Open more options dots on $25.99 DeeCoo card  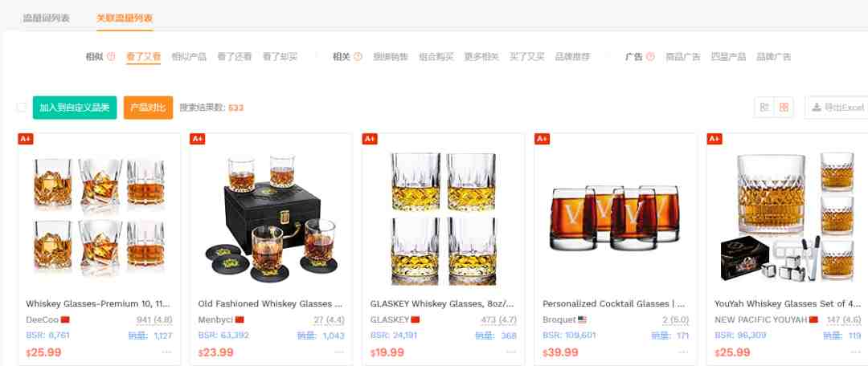point(166,352)
